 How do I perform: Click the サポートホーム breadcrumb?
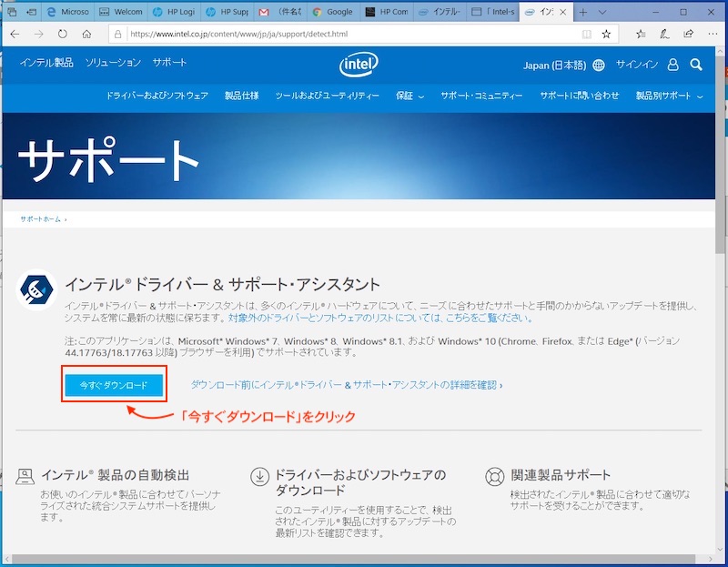pos(40,219)
